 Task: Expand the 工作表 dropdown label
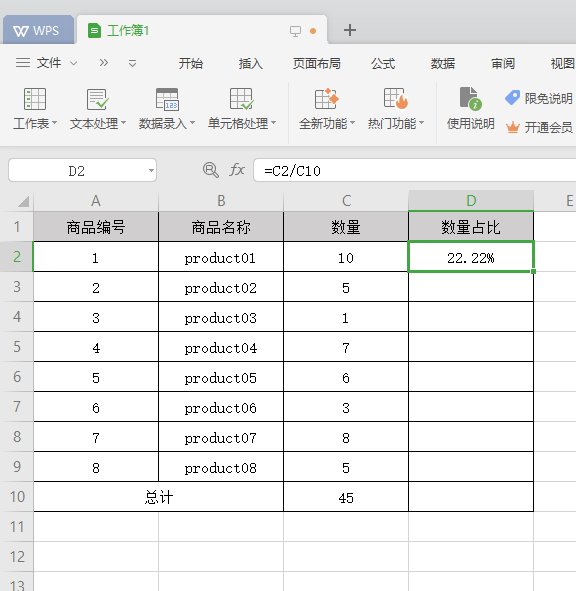point(35,123)
